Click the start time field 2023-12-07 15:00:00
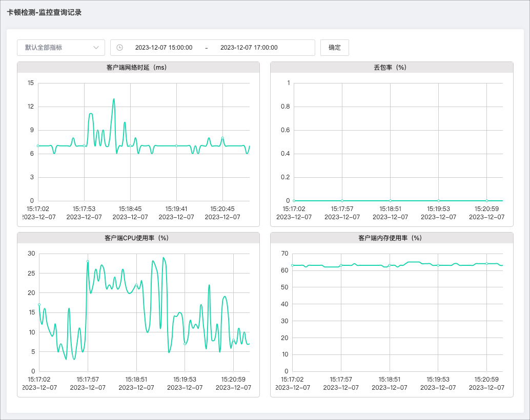This screenshot has height=420, width=530. [164, 48]
